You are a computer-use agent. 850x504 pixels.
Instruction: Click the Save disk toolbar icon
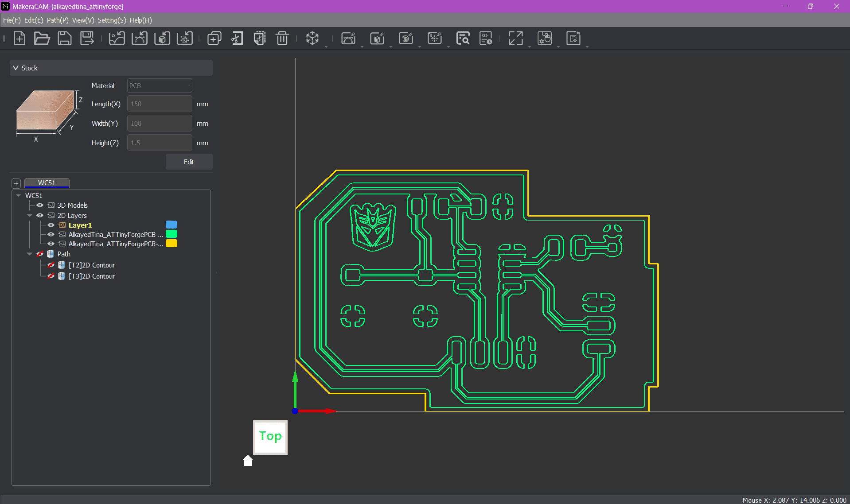(65, 39)
